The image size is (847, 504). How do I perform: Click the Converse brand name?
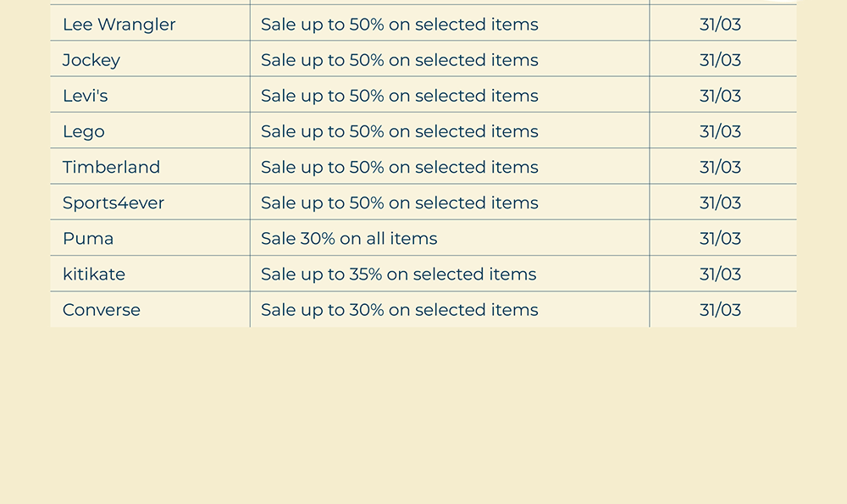pos(102,309)
